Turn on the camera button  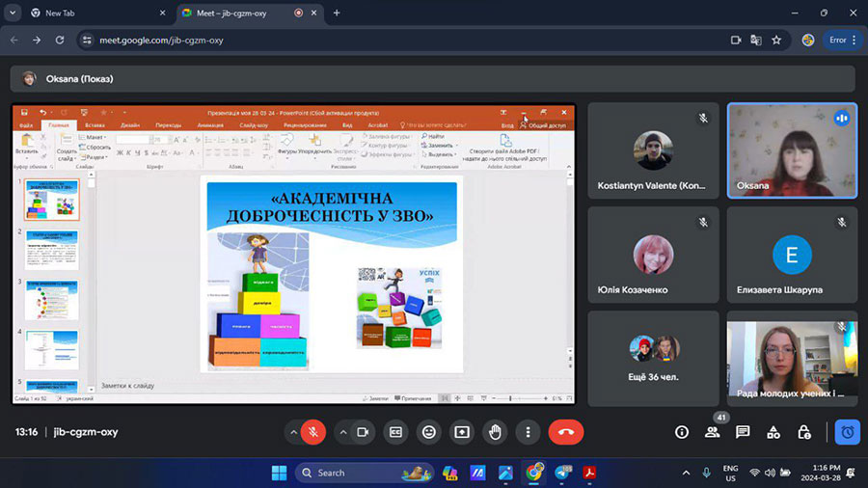364,432
